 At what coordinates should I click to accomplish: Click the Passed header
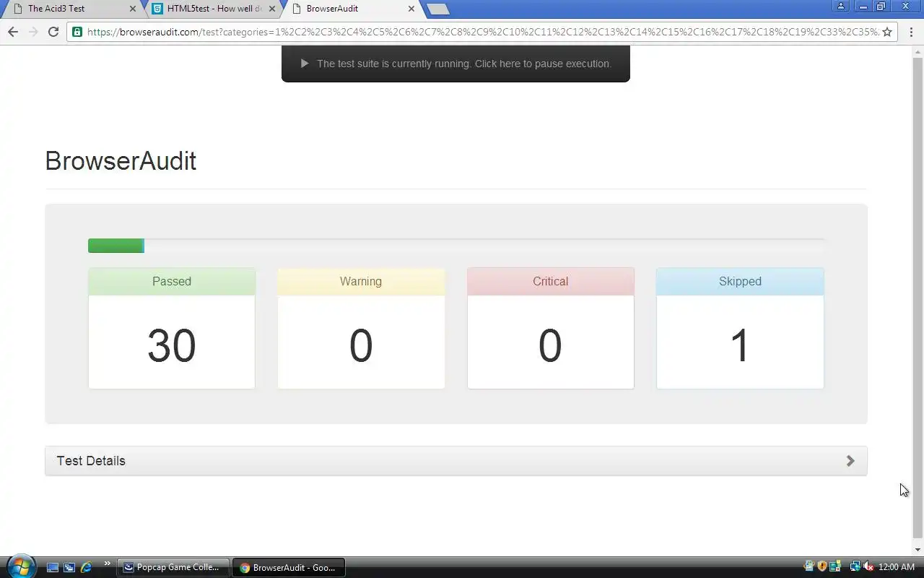[172, 282]
